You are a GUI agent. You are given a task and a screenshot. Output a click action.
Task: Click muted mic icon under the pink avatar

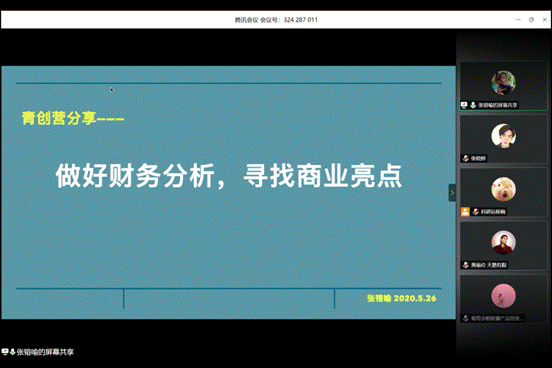[x=466, y=318]
